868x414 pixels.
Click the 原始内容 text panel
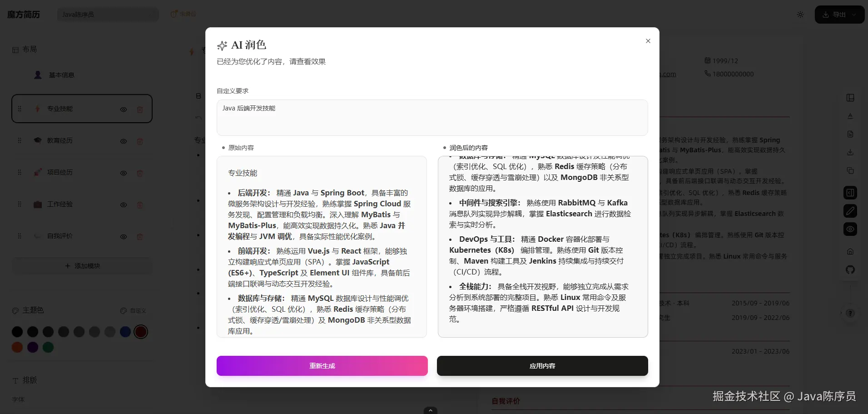click(x=322, y=247)
